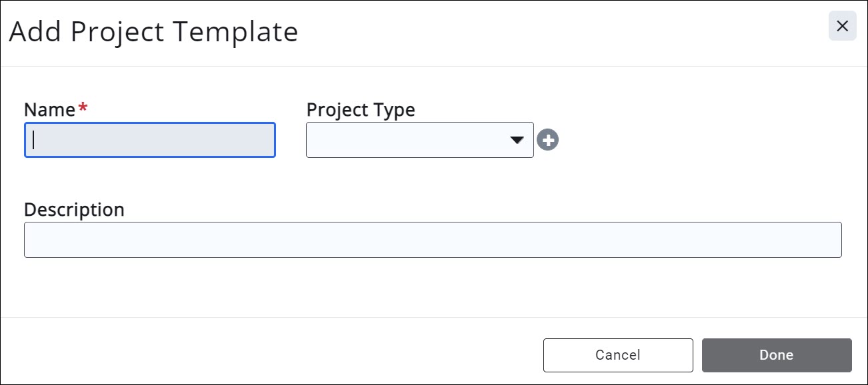Close the Add Project Template dialog

click(842, 27)
